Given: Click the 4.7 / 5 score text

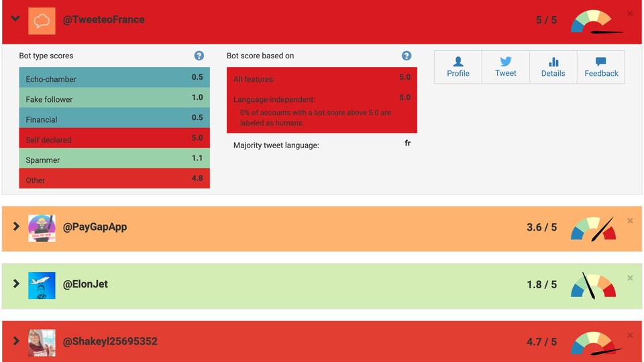Looking at the screenshot, I should [542, 341].
